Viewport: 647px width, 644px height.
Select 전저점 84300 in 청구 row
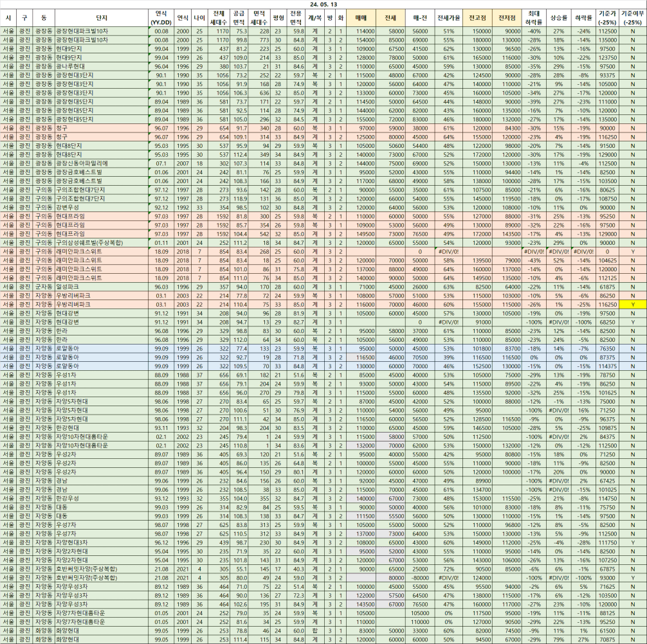(x=507, y=129)
